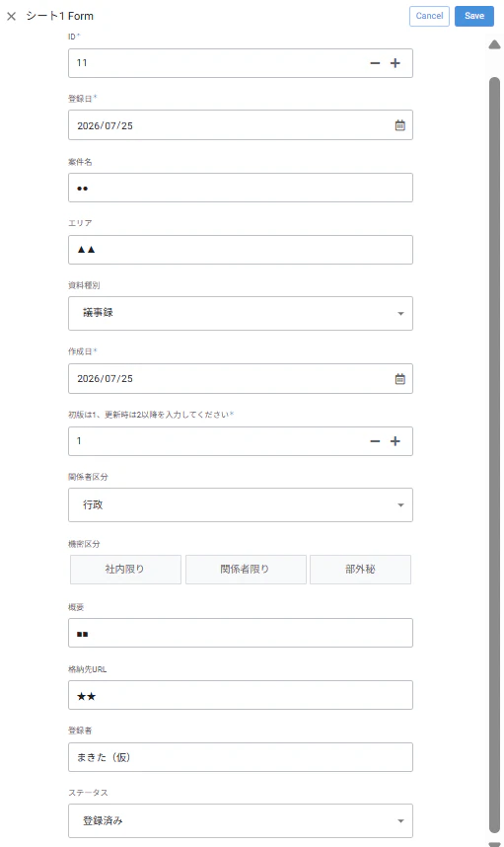This screenshot has width=504, height=847.
Task: Open the calendar picker for 作成日
Action: click(x=399, y=379)
